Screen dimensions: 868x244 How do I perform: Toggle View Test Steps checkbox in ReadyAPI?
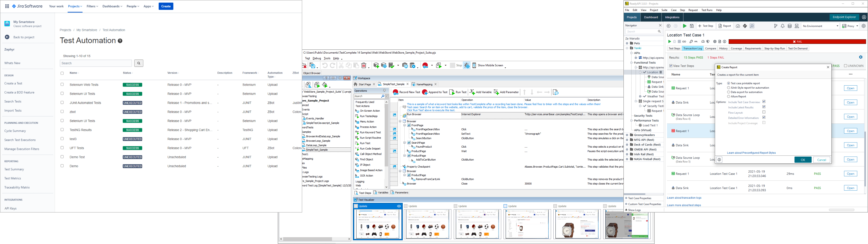(x=671, y=66)
